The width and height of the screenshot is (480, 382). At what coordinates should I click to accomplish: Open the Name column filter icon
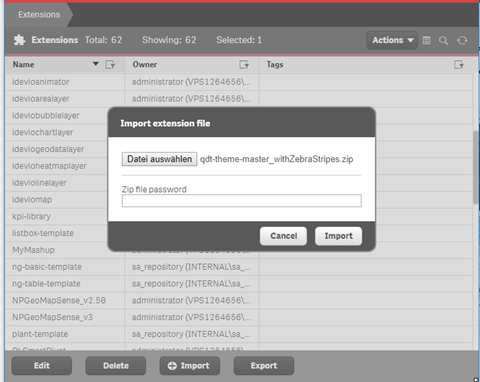pos(110,65)
